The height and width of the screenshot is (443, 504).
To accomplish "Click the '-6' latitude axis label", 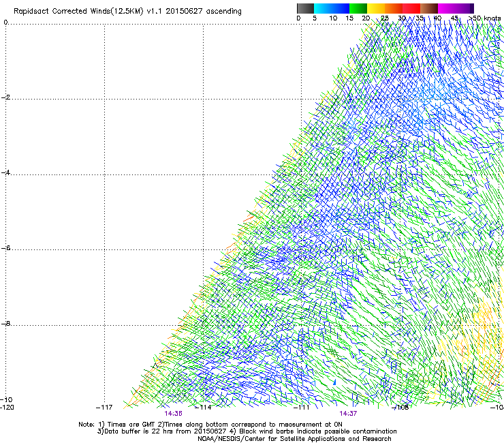I will pos(5,248).
